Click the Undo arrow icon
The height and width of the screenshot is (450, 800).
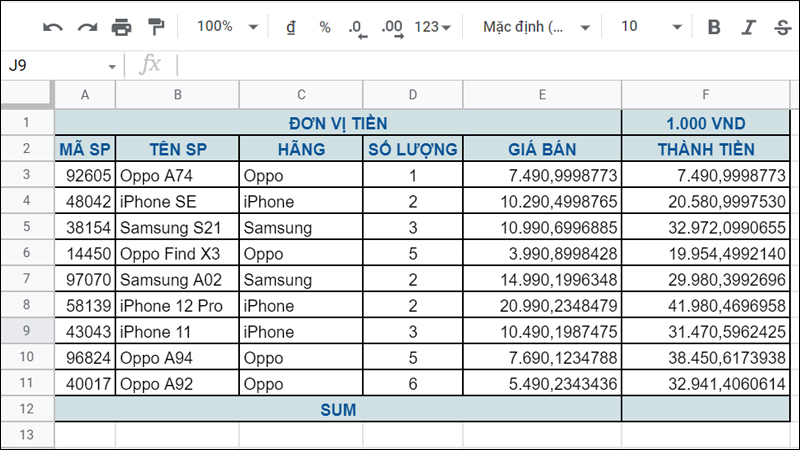click(52, 27)
